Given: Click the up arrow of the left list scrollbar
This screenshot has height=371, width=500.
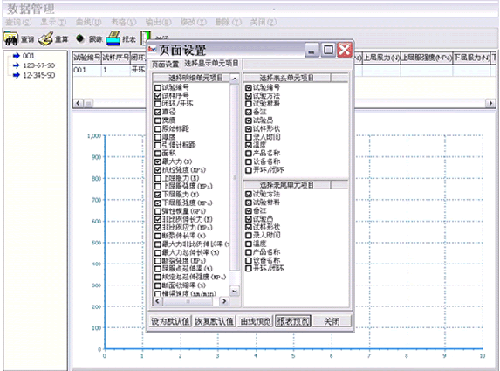Looking at the screenshot, I should [x=234, y=79].
